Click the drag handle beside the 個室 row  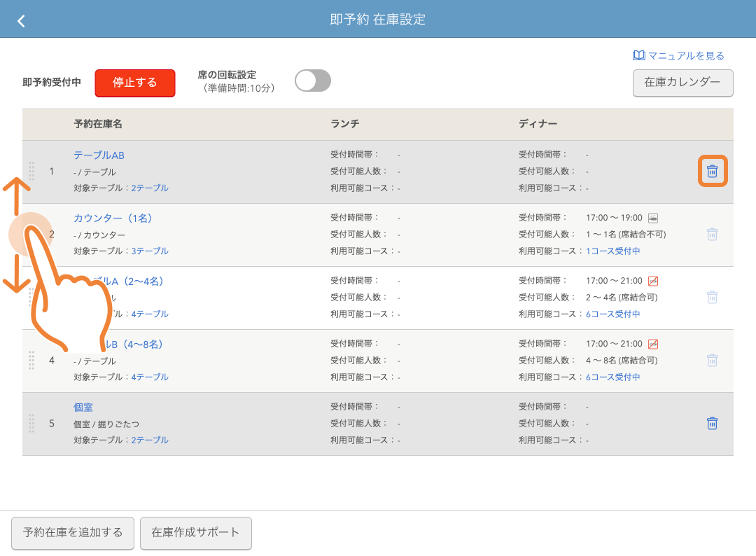(31, 423)
